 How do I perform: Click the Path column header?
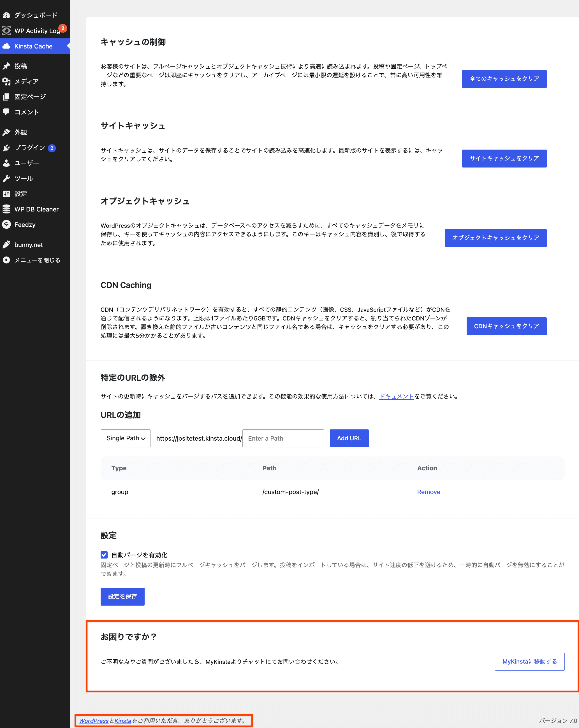pos(270,468)
